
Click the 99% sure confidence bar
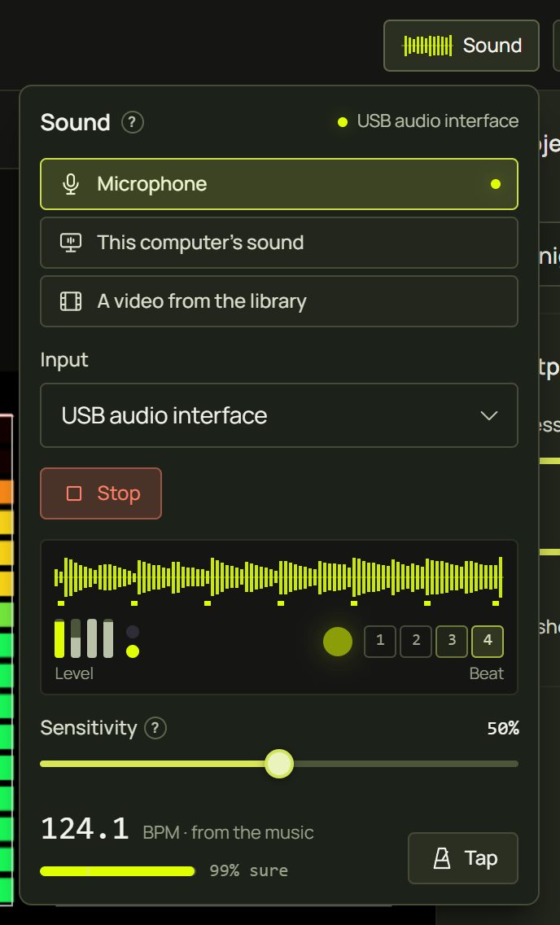pos(117,871)
